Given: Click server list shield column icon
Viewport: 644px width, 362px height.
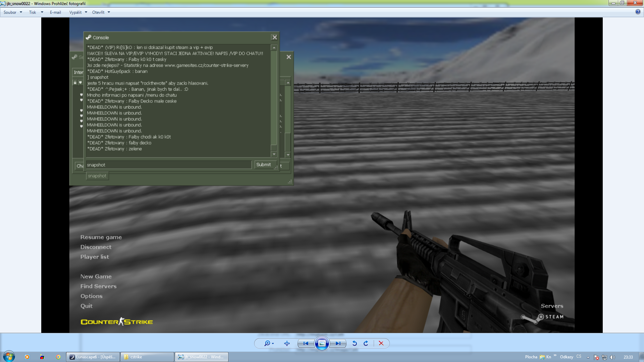Looking at the screenshot, I should (x=80, y=82).
